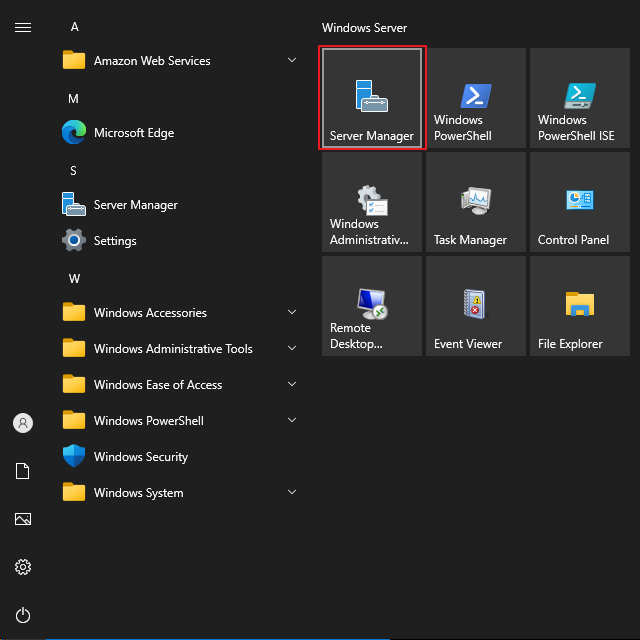This screenshot has height=640, width=640.
Task: Expand the Windows Ease of Access chevron
Action: [292, 384]
